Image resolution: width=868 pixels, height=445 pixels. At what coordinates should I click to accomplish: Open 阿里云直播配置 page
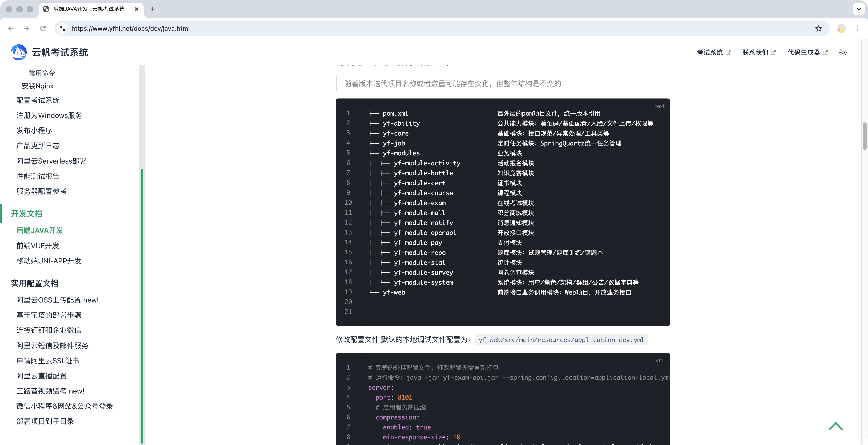(41, 376)
